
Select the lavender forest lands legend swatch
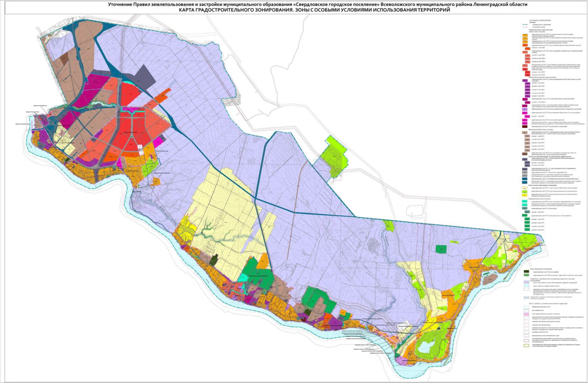point(526,282)
